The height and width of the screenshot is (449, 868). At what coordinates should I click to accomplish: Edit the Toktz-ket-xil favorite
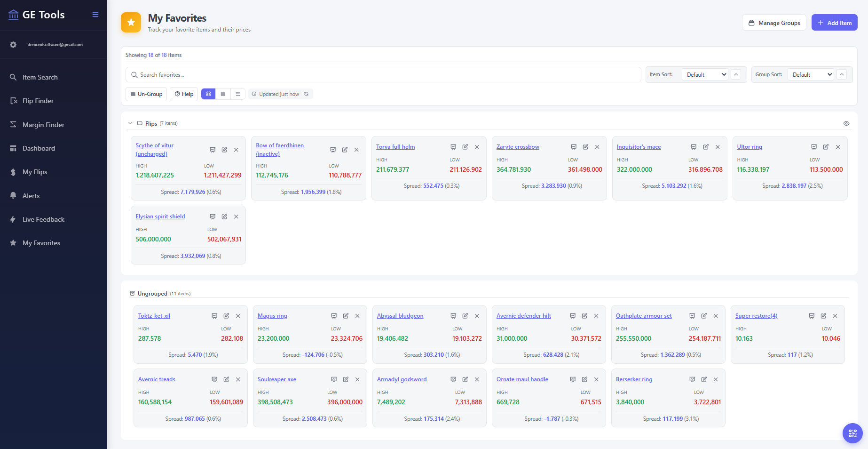226,316
